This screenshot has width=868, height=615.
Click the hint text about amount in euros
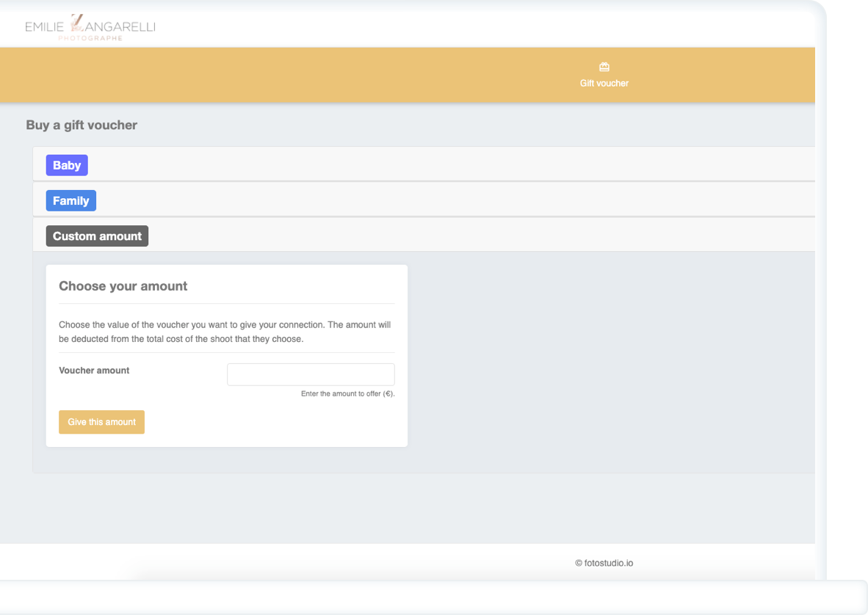click(347, 394)
